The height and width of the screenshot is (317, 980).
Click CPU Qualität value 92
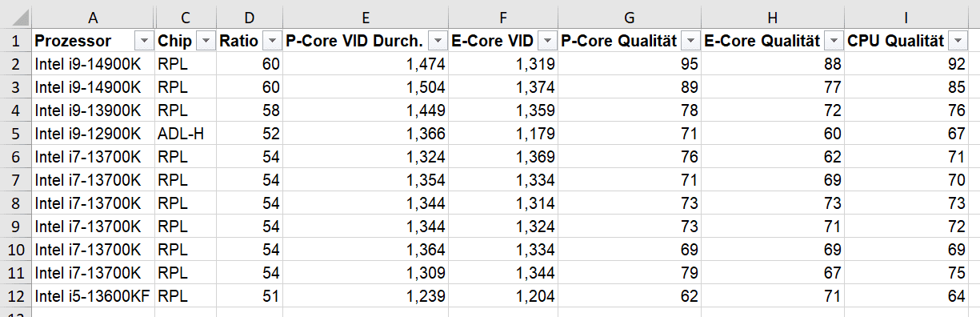click(906, 64)
